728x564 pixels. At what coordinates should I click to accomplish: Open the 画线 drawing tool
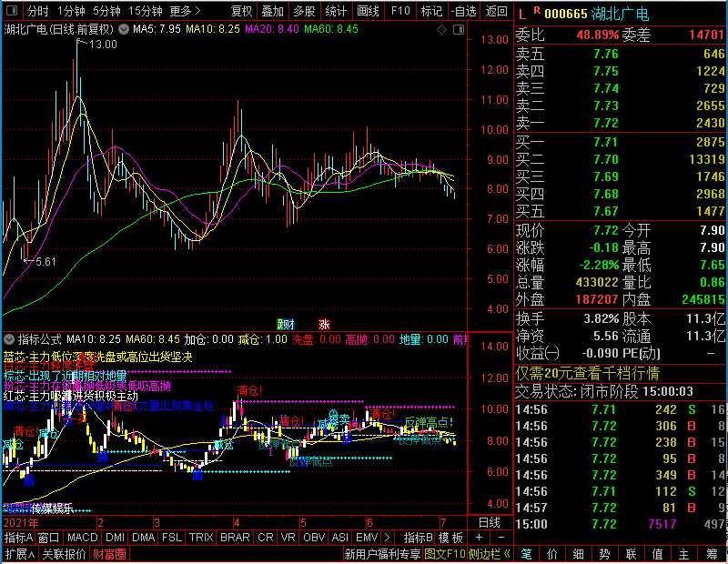pyautogui.click(x=368, y=11)
